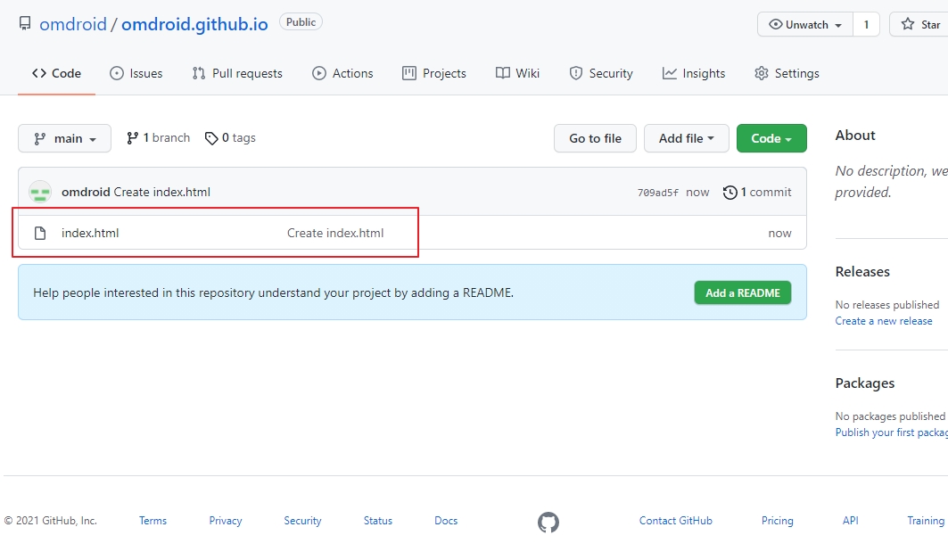Screen dimensions: 948x560
Task: Open the Pricing footer link
Action: [x=778, y=521]
